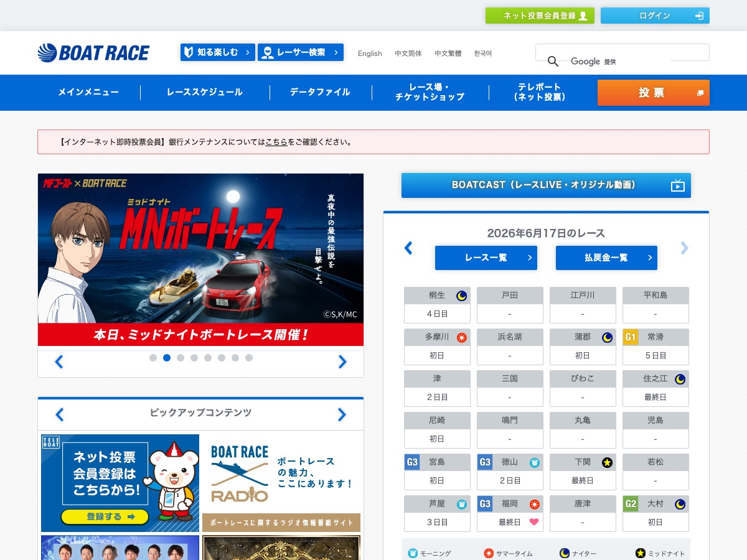Image resolution: width=747 pixels, height=560 pixels.
Task: Click the ナイター legend moon icon
Action: point(565,553)
